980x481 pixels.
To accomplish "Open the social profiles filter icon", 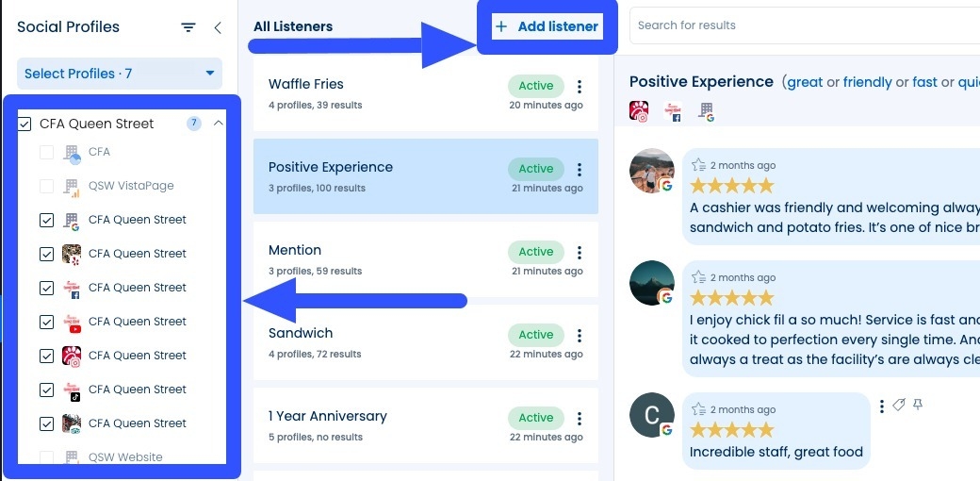I will (188, 27).
